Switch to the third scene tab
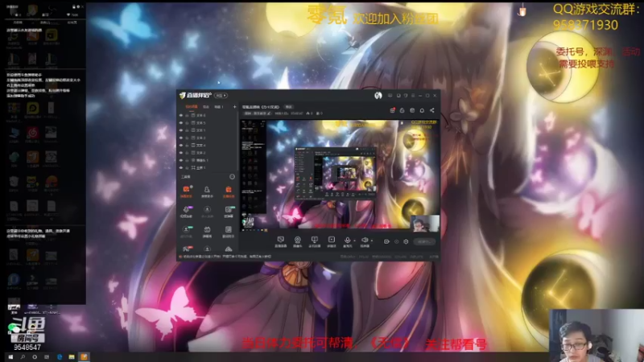Image resolution: width=644 pixels, height=362 pixels. point(218,107)
